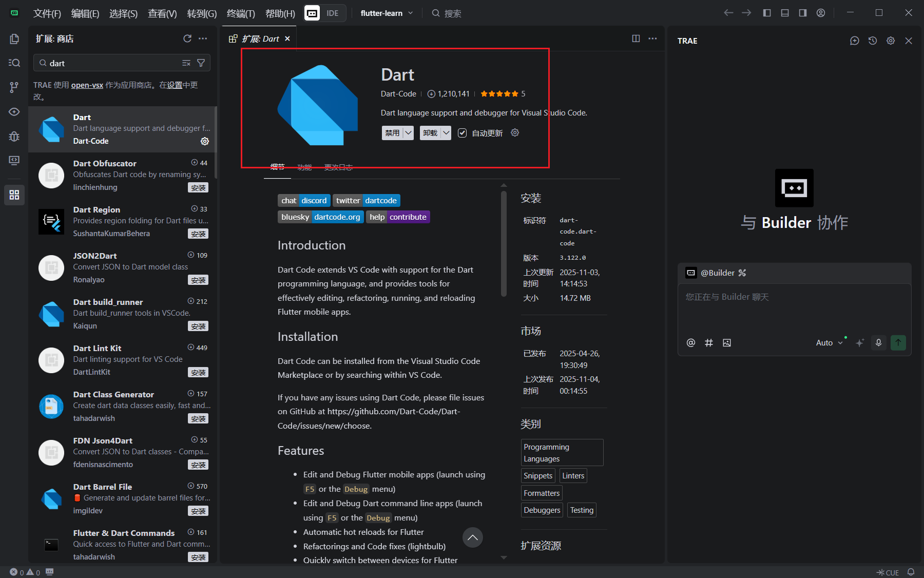The height and width of the screenshot is (578, 924).
Task: Open editor more actions ellipsis
Action: coord(652,38)
